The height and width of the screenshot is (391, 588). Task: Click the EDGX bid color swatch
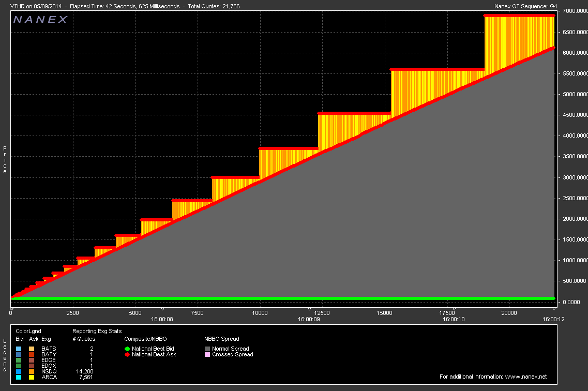[x=19, y=366]
